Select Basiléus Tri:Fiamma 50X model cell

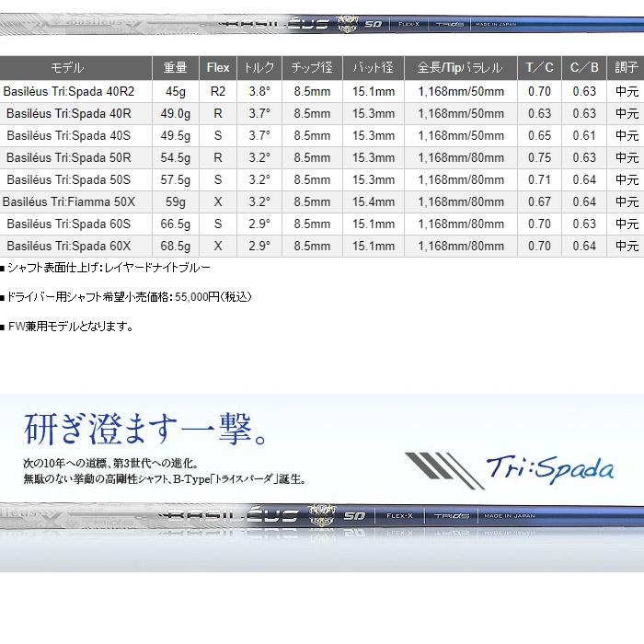click(76, 202)
